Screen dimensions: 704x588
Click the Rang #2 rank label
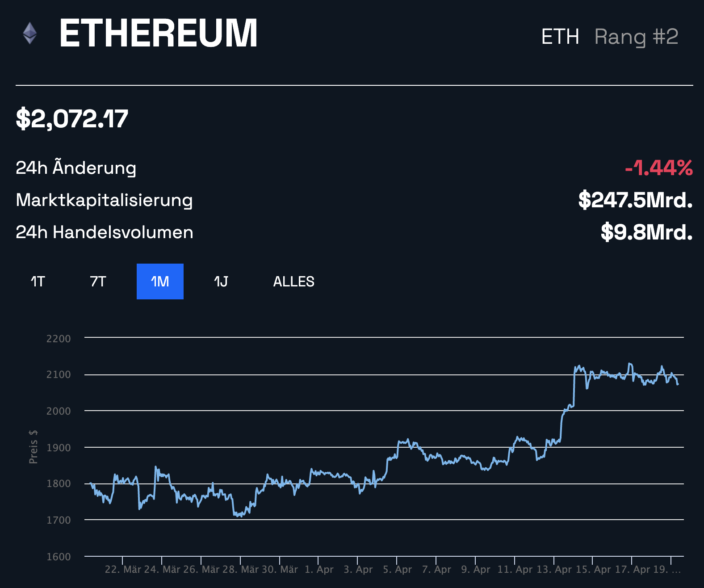tap(636, 37)
